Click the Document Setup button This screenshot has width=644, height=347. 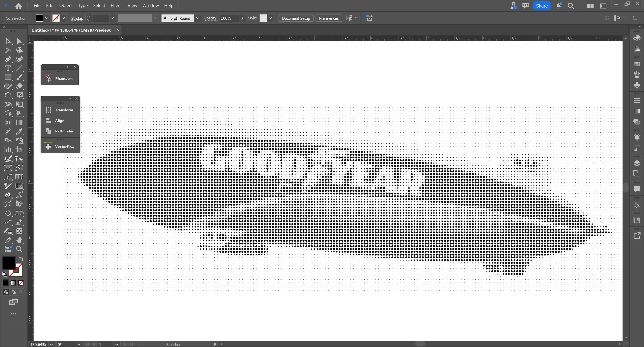pyautogui.click(x=296, y=18)
